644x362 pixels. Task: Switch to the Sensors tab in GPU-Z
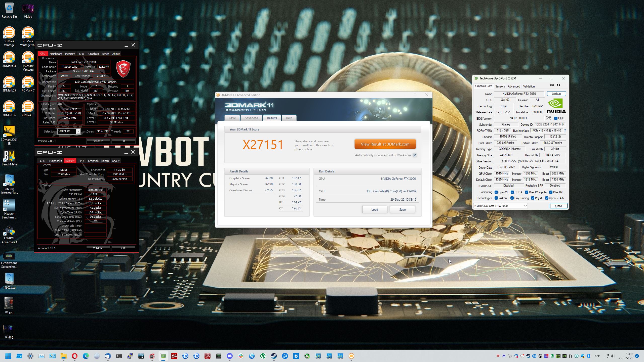pyautogui.click(x=500, y=86)
